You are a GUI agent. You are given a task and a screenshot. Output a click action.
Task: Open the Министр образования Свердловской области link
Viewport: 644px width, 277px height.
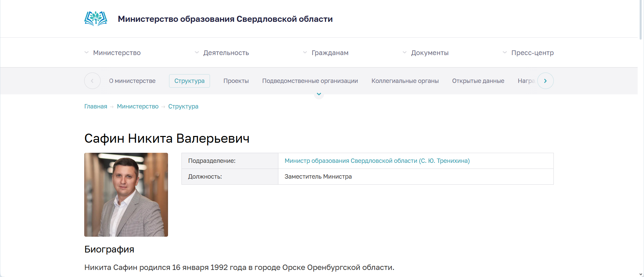(x=377, y=161)
